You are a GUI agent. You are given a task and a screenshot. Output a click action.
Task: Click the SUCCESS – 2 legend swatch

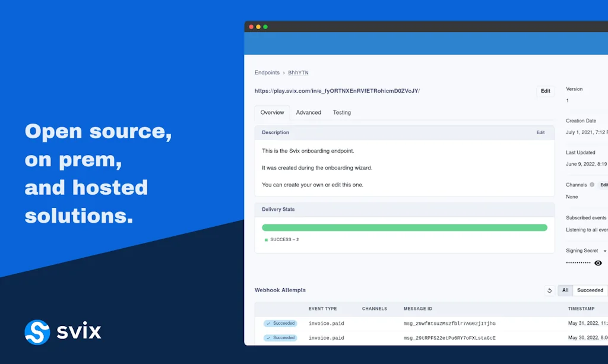(x=266, y=240)
